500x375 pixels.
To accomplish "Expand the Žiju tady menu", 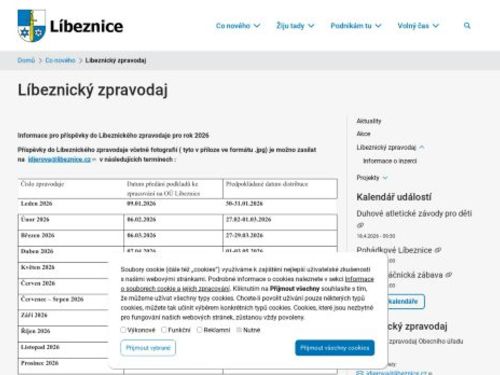I will [x=295, y=26].
